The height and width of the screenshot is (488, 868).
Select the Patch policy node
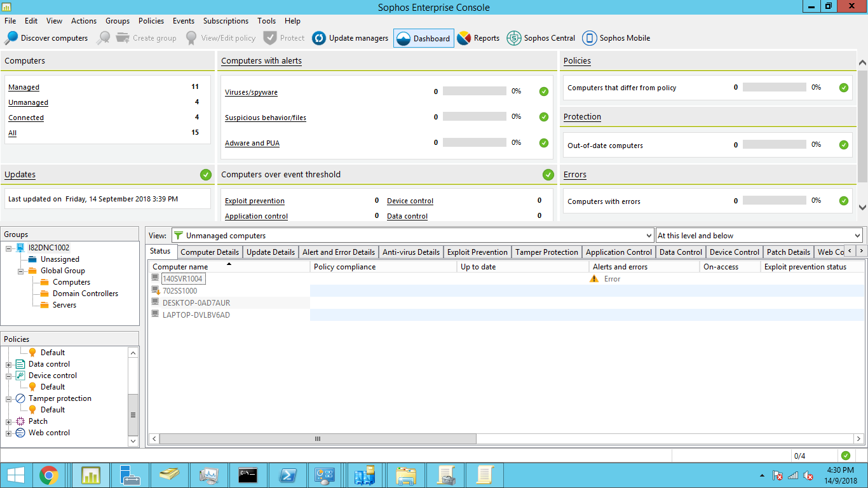(x=38, y=421)
